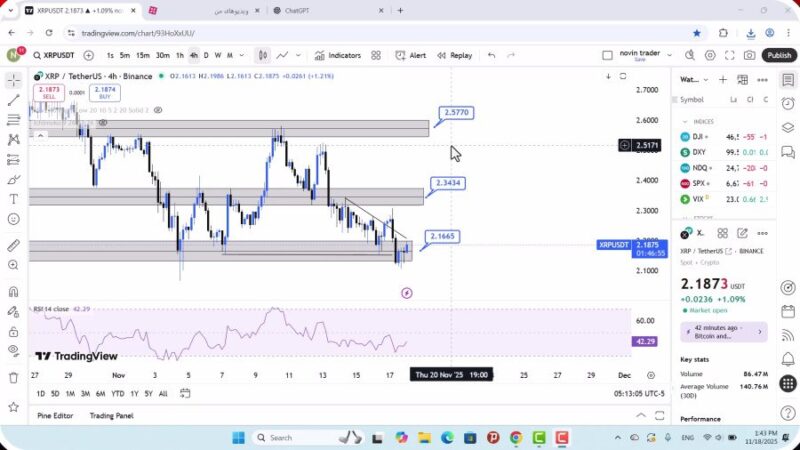
Task: Open the Pine Editor tab
Action: click(55, 415)
